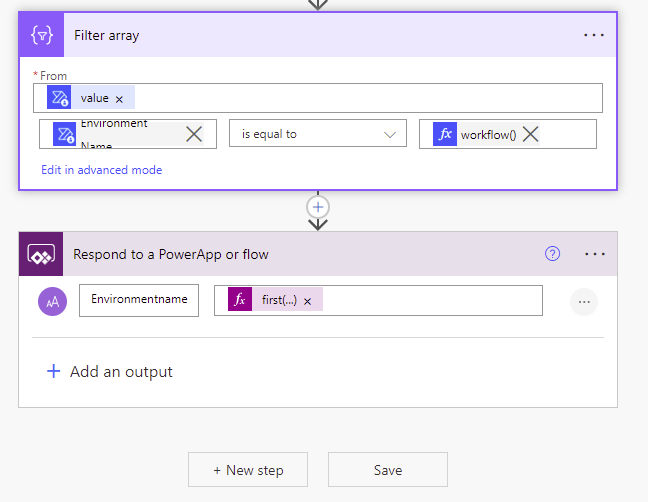Save the flow
This screenshot has height=502, width=648.
pos(388,469)
